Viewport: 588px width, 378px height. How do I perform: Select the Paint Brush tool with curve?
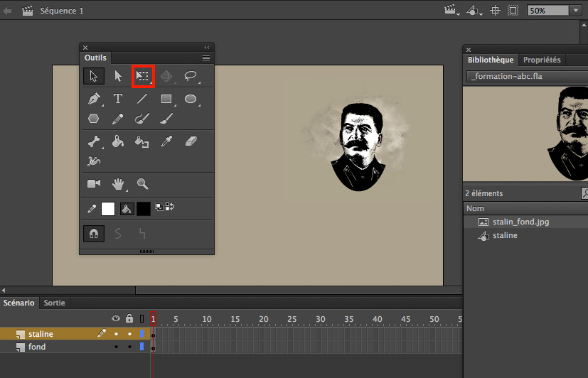click(142, 119)
